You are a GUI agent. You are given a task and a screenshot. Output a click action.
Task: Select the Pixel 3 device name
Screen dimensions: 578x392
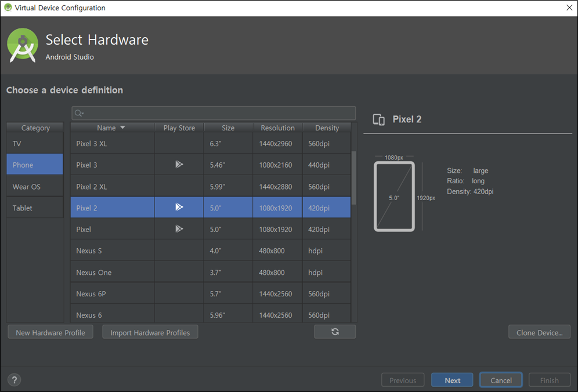[86, 165]
